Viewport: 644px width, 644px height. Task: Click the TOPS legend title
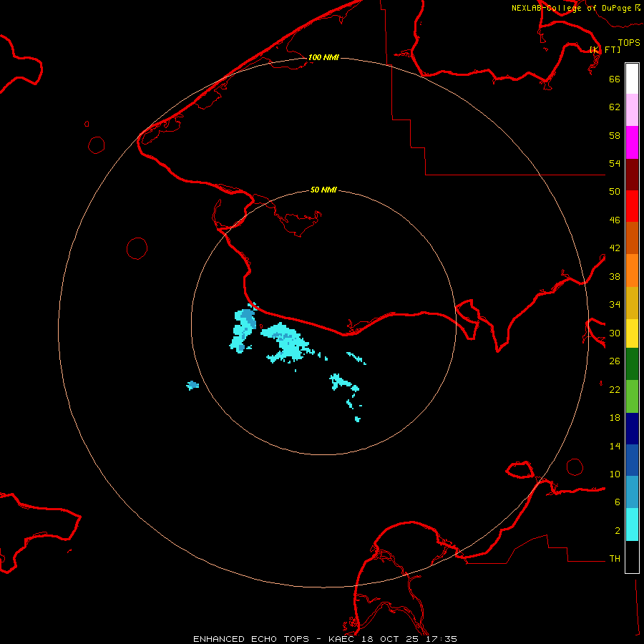pyautogui.click(x=629, y=43)
